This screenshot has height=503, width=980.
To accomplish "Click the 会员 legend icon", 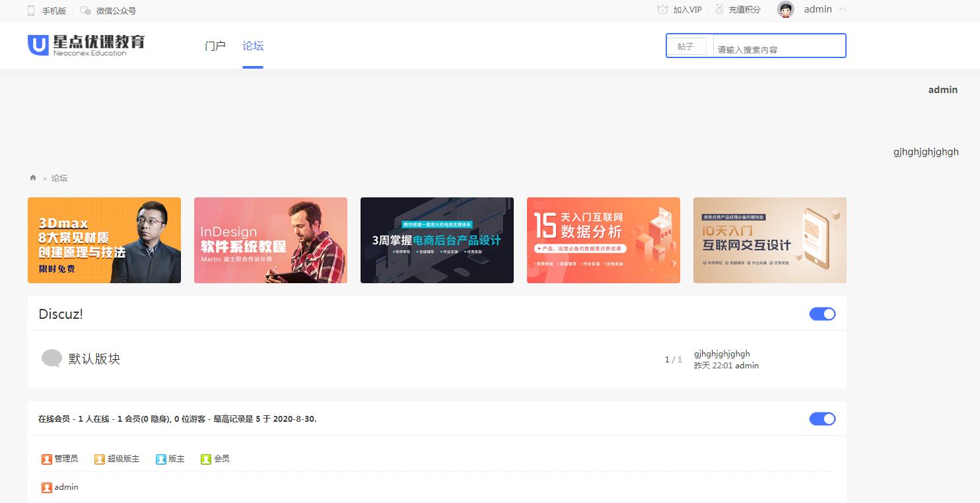I will (206, 459).
